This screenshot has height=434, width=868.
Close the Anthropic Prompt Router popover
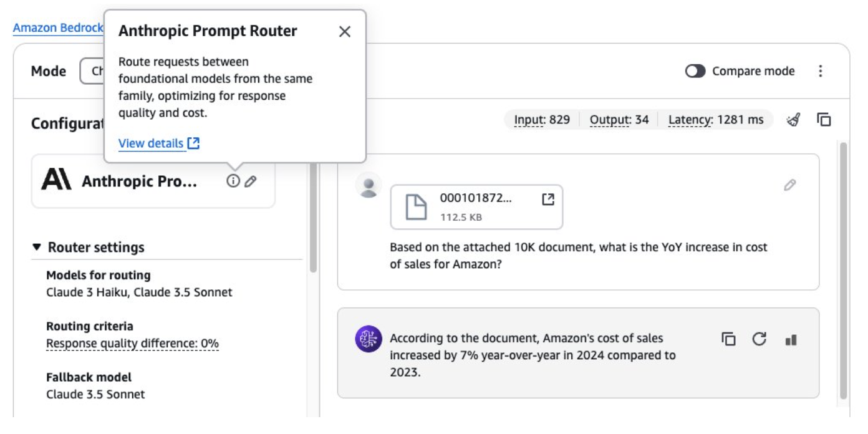coord(344,32)
